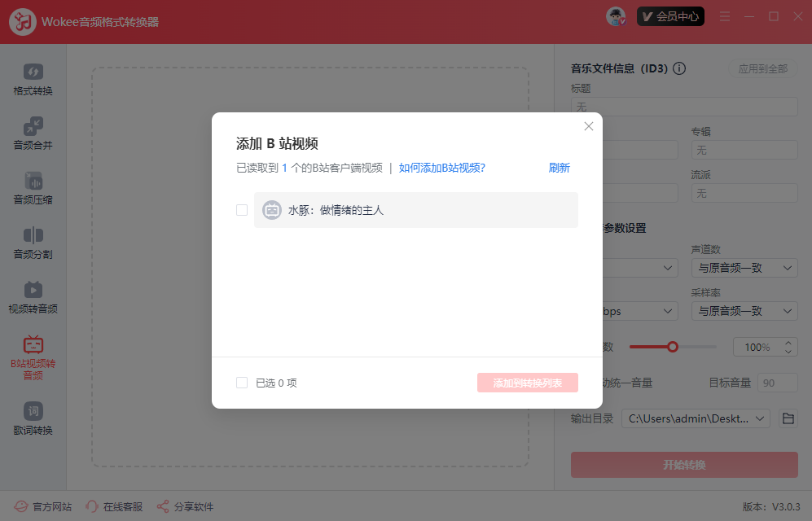Open the hamburger menu in the title bar

pyautogui.click(x=724, y=15)
